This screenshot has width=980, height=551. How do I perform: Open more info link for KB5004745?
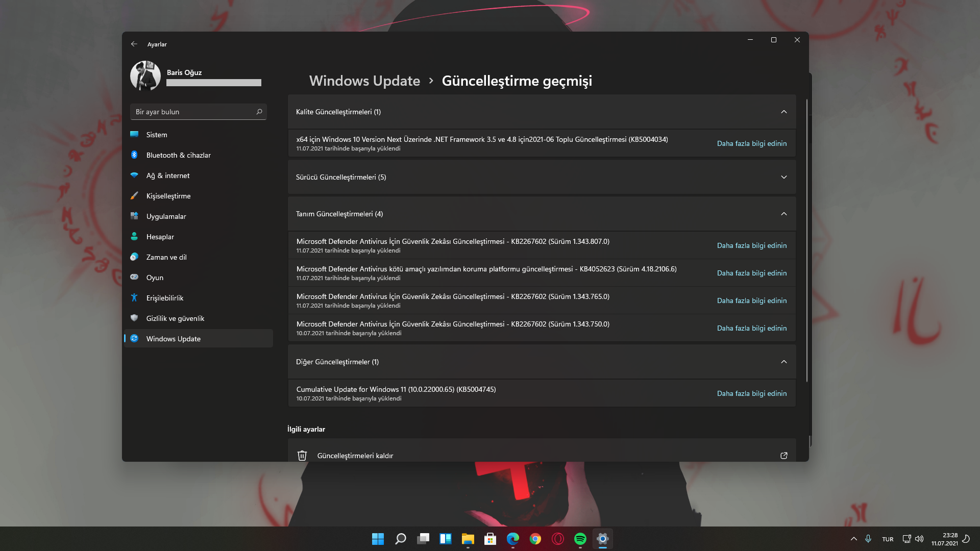[x=751, y=393]
